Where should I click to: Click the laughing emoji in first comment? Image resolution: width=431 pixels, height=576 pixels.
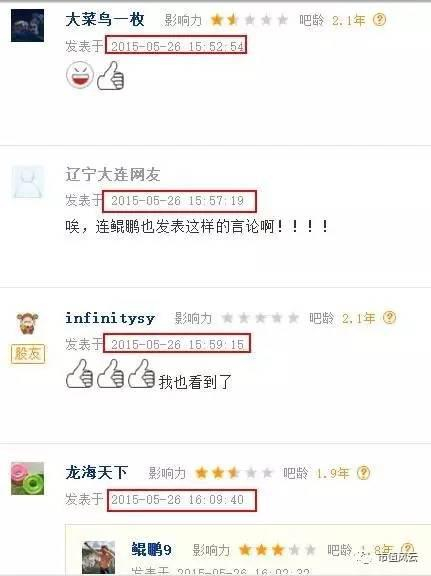80,75
